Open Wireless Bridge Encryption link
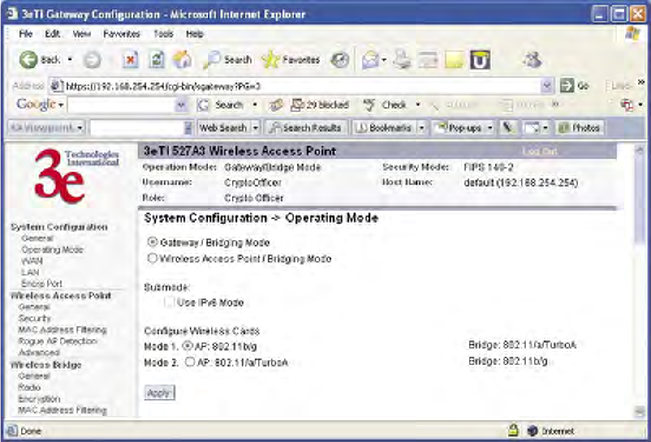Screen dimensions: 651x442 (39, 398)
